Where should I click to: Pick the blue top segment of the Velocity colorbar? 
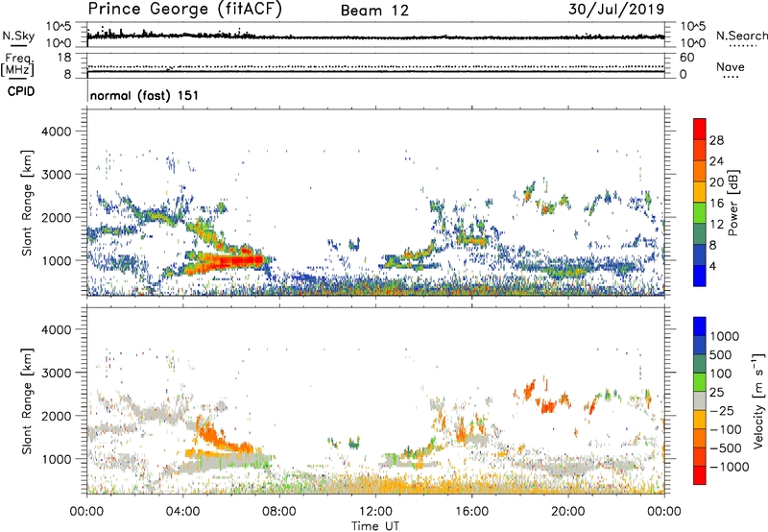pos(700,326)
